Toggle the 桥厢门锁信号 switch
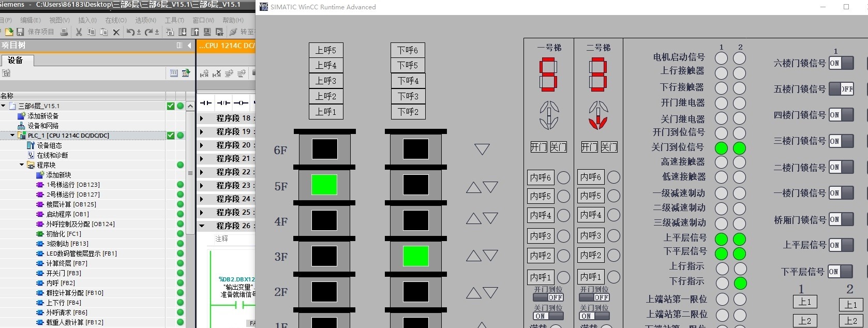 841,219
